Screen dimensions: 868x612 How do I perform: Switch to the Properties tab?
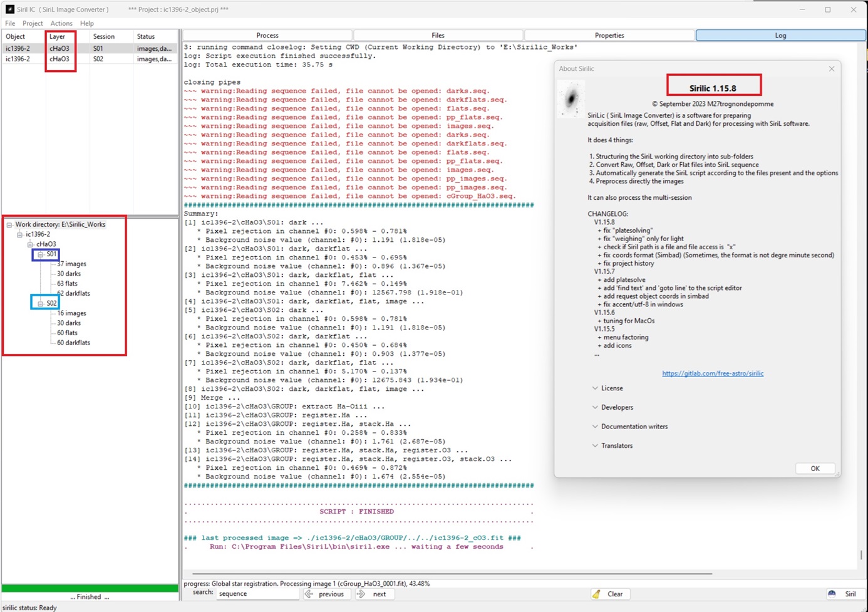[x=609, y=36]
